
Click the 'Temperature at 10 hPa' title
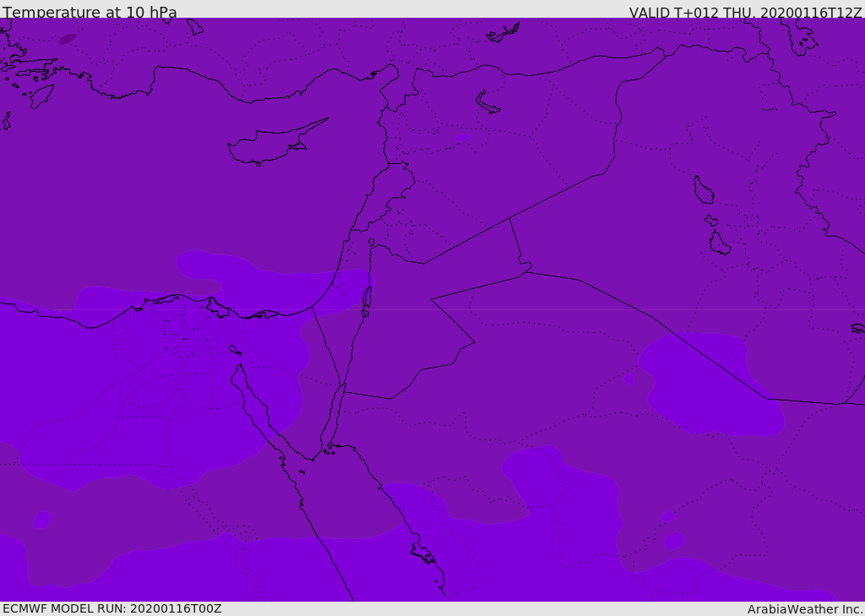click(x=90, y=12)
